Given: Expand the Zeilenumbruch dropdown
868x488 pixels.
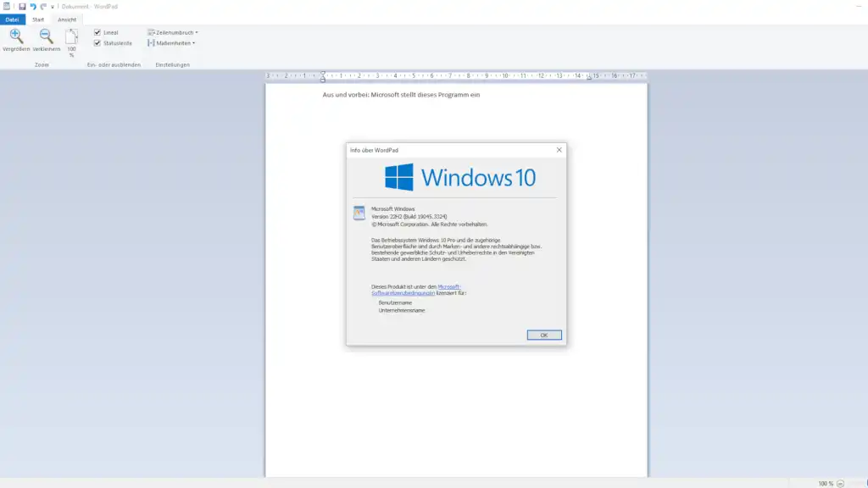Looking at the screenshot, I should (x=173, y=33).
